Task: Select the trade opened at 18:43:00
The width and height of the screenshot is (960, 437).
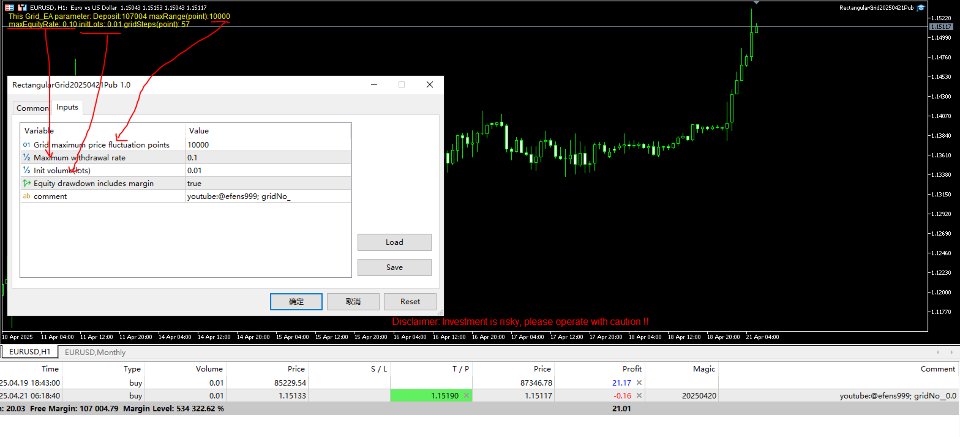Action: pyautogui.click(x=479, y=383)
